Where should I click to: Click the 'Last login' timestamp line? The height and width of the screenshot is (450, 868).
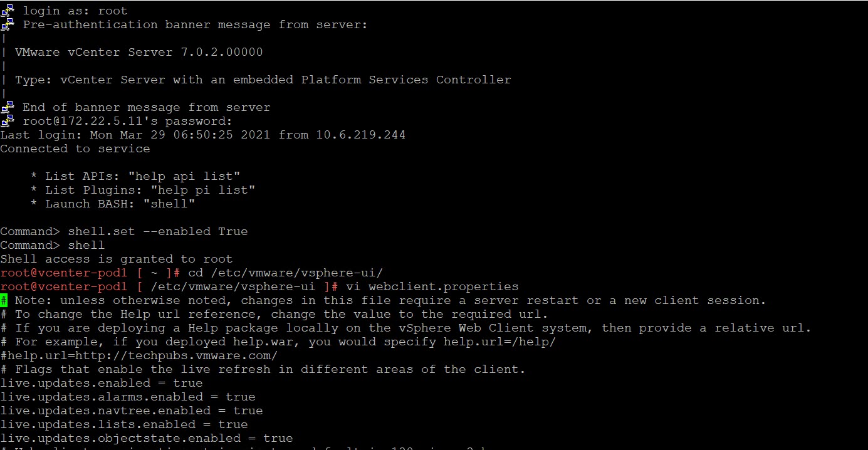coord(202,135)
